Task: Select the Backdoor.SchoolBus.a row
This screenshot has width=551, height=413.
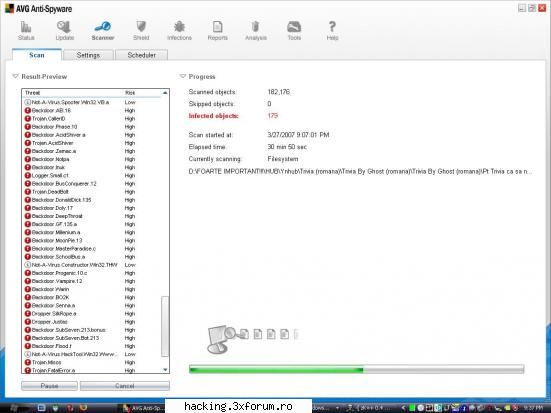Action: click(92, 257)
